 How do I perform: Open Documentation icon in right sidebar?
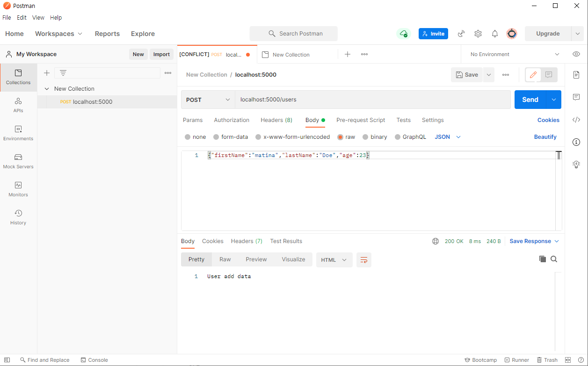[576, 75]
